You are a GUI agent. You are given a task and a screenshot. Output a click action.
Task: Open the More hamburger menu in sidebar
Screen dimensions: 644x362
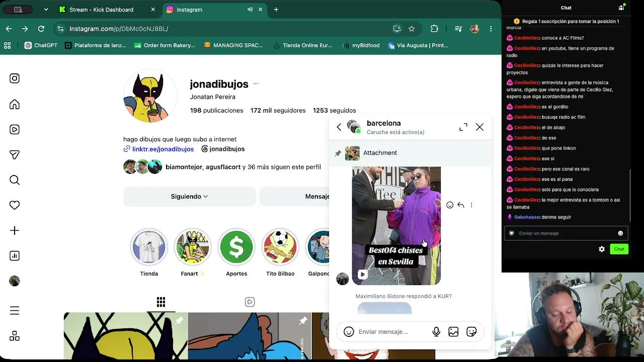[x=15, y=311]
